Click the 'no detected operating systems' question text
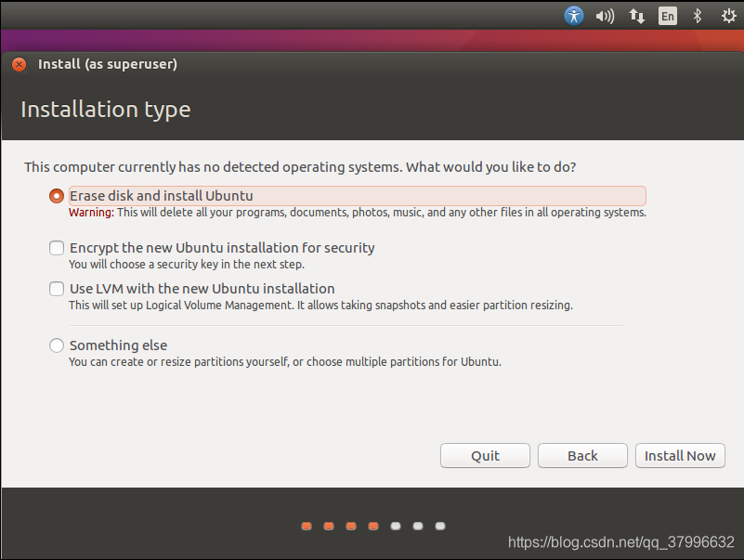744x560 pixels. [x=300, y=167]
